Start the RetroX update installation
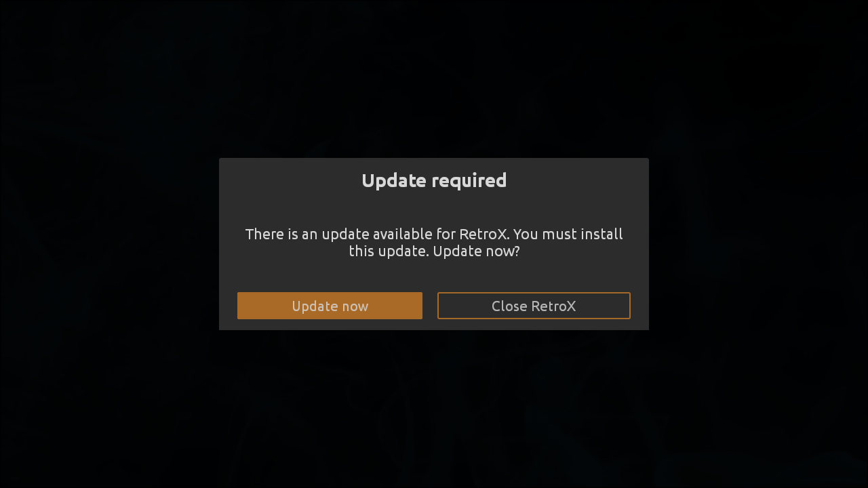This screenshot has height=488, width=868. [x=330, y=306]
